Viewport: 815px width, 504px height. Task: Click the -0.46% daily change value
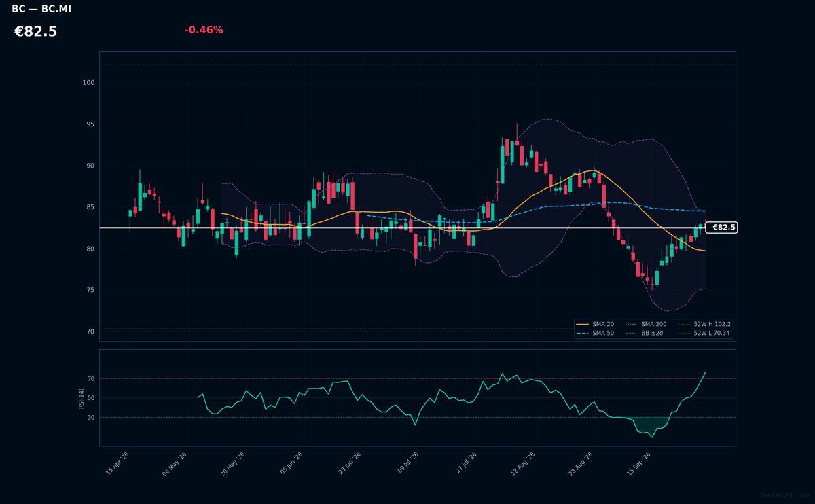click(204, 30)
